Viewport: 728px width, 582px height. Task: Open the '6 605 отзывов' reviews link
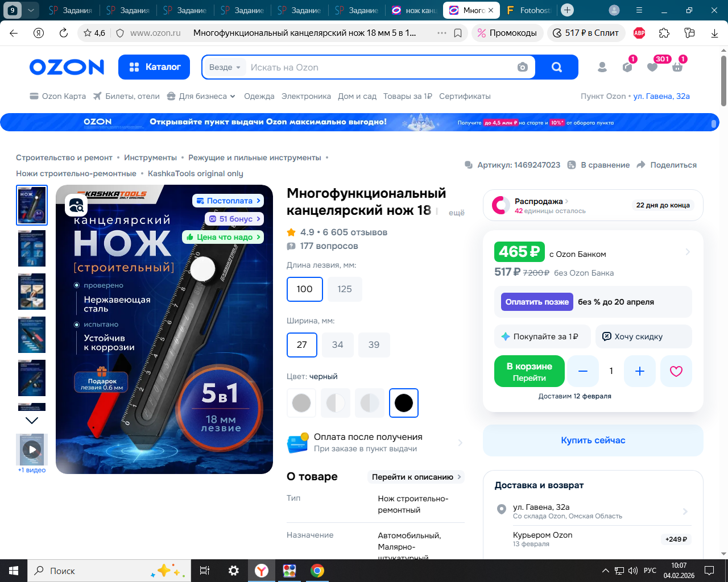coord(355,232)
